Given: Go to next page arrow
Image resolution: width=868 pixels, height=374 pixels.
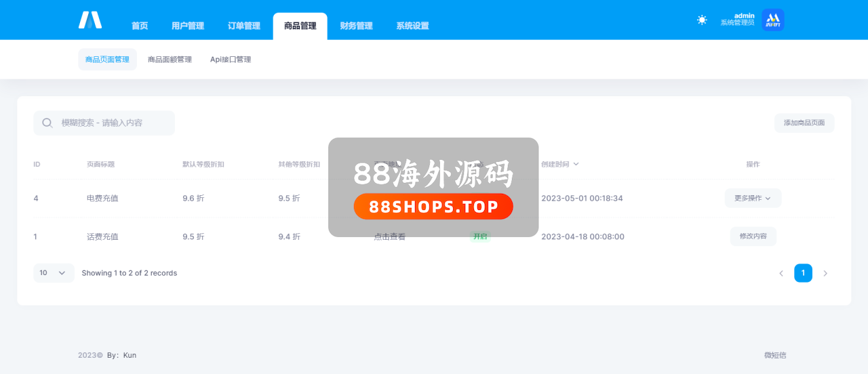Looking at the screenshot, I should point(825,274).
